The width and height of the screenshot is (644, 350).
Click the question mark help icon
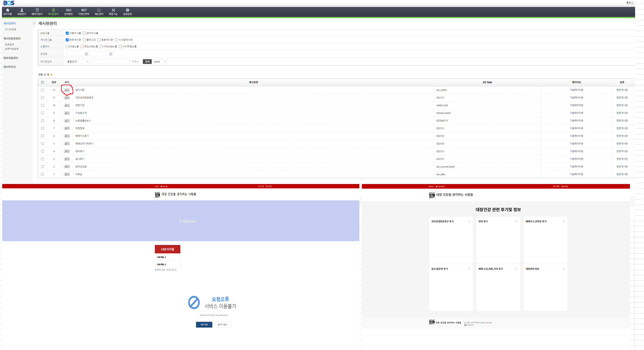(51, 75)
